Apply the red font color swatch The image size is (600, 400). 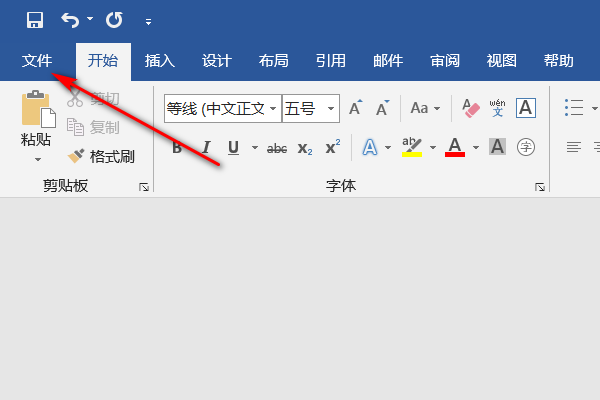(x=455, y=148)
